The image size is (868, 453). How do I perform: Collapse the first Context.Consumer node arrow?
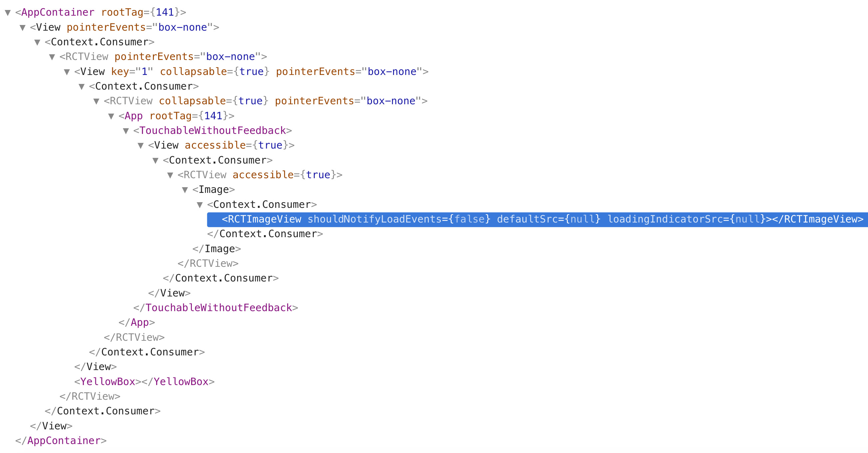tap(37, 43)
